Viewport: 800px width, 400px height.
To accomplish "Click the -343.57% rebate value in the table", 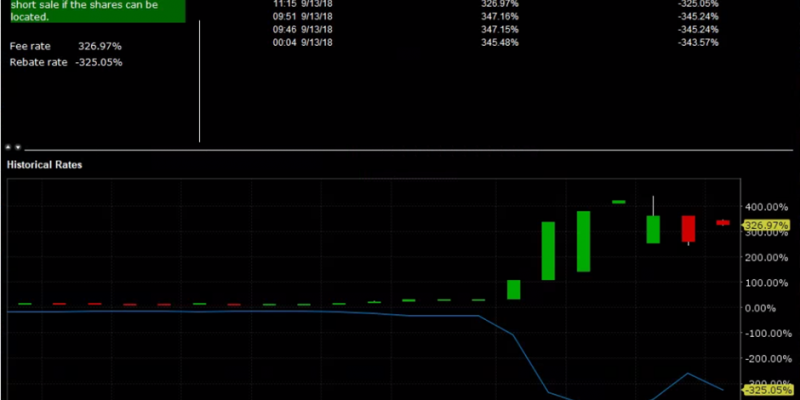I will (697, 42).
